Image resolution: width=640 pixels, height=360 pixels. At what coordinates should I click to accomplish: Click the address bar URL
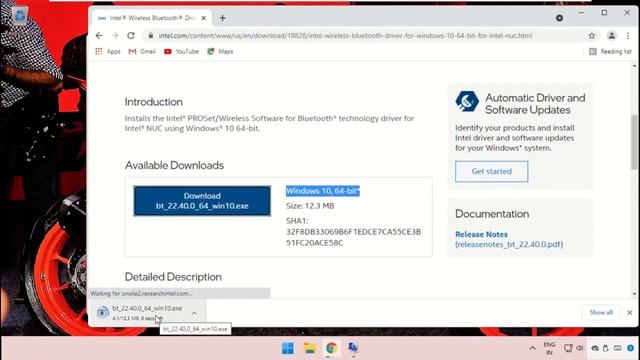pos(345,36)
